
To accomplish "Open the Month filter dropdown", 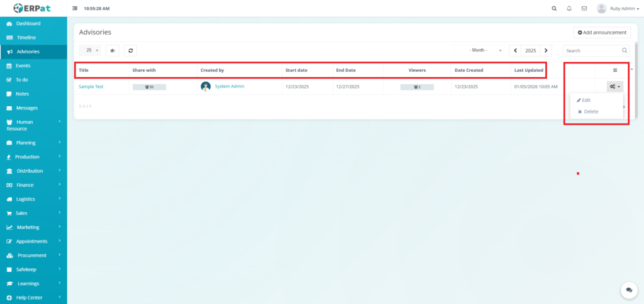I will (x=486, y=50).
